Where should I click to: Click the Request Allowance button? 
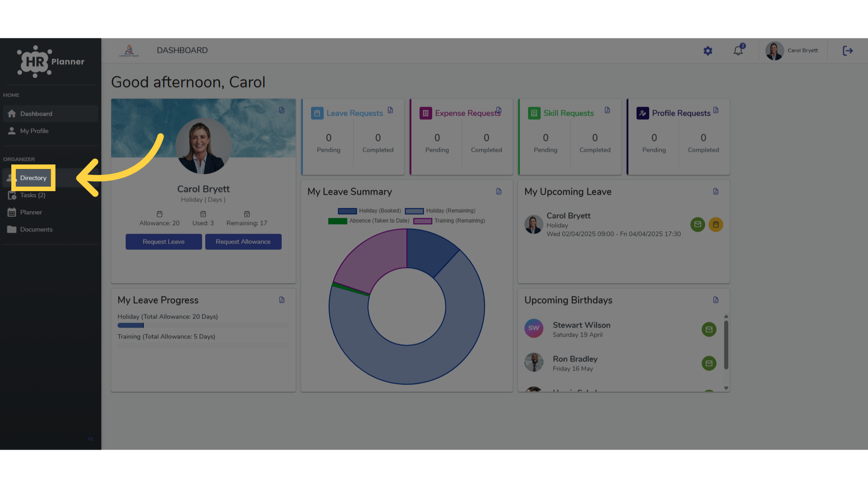(x=243, y=242)
